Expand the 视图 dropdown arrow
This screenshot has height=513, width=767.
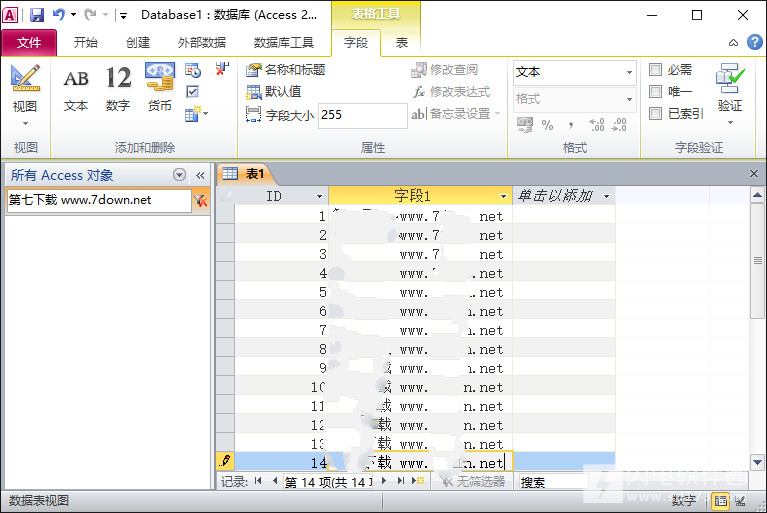[25, 123]
